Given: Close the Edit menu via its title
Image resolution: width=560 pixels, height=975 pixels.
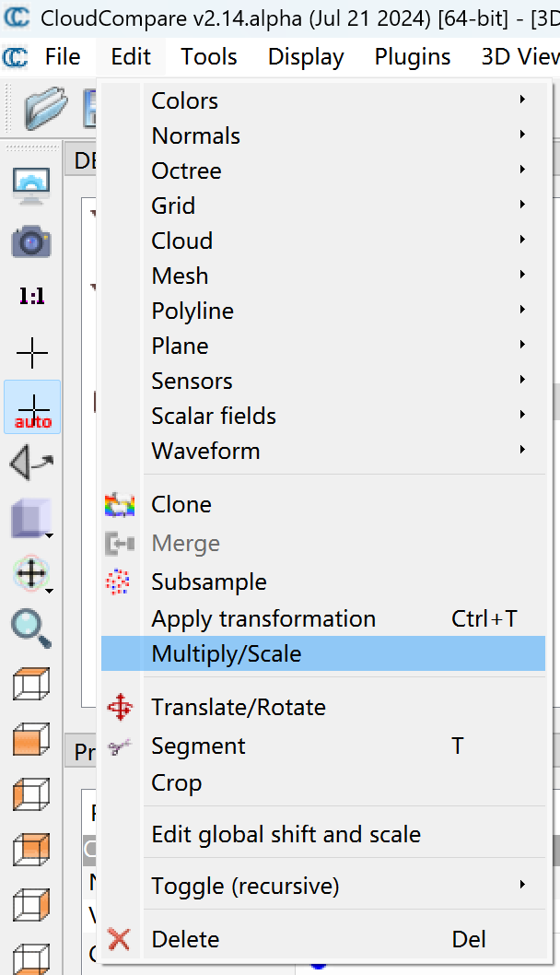Looking at the screenshot, I should [x=131, y=56].
